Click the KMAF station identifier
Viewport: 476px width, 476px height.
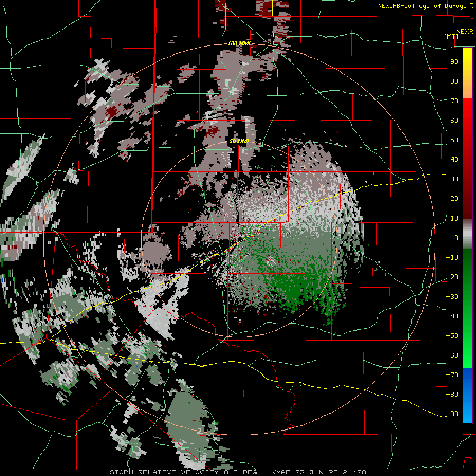pos(281,472)
